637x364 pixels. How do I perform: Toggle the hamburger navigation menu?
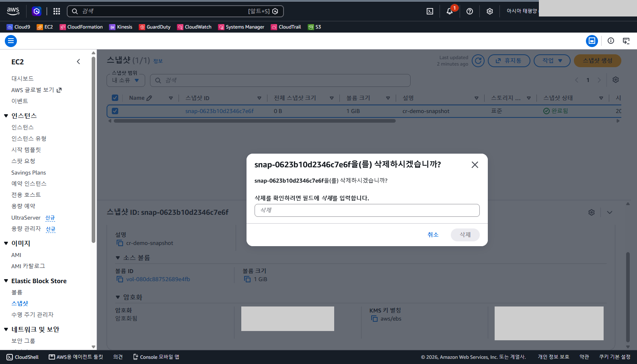tap(11, 41)
